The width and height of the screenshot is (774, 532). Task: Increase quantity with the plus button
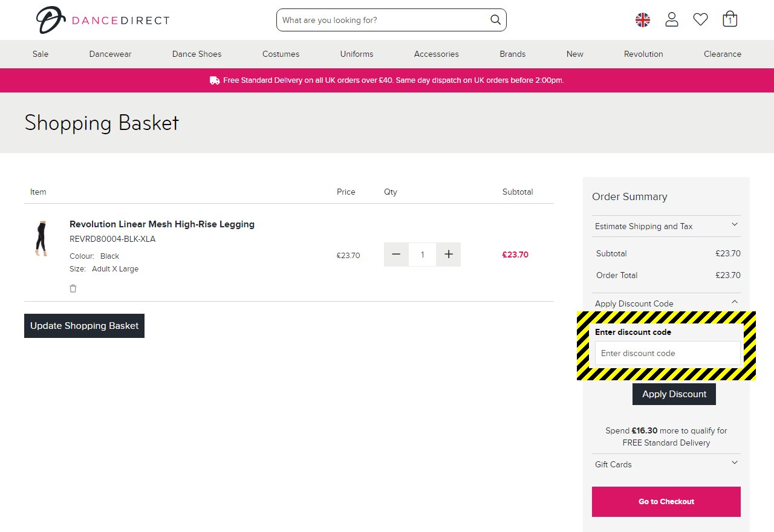pyautogui.click(x=448, y=255)
